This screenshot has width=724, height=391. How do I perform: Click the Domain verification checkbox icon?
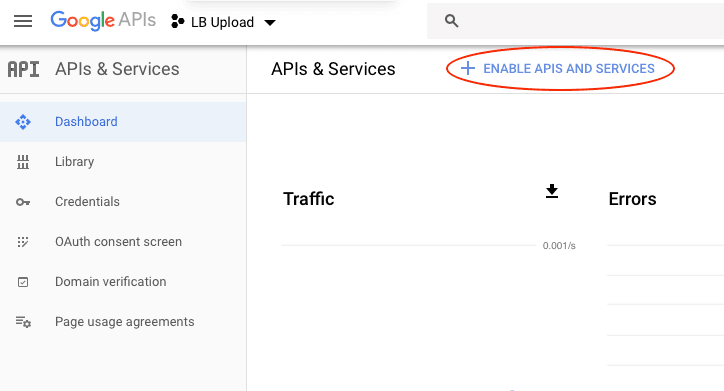tap(23, 282)
